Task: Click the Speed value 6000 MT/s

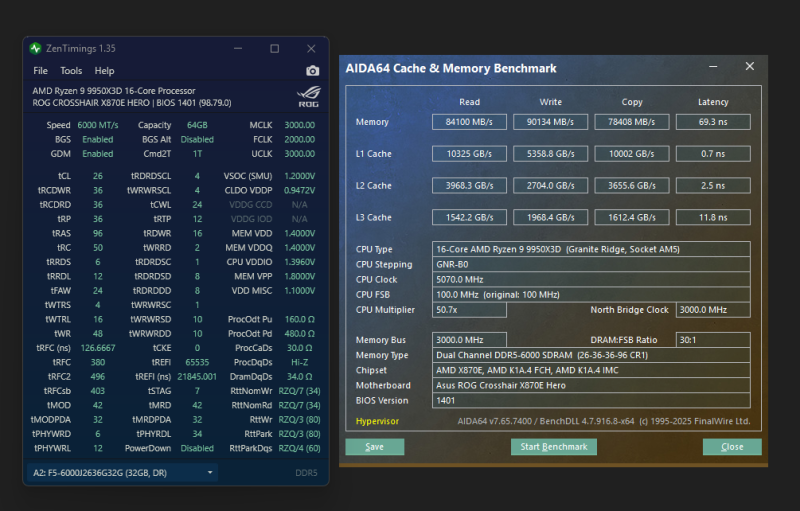Action: coord(97,125)
